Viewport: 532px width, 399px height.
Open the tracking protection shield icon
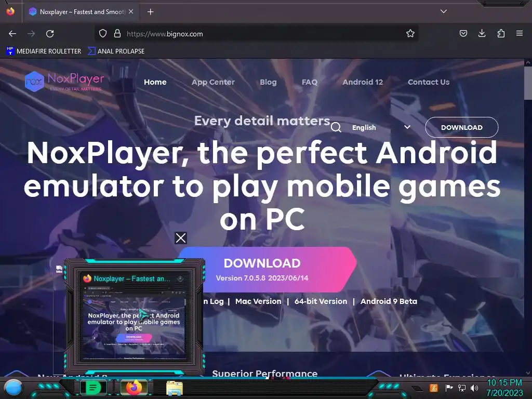pyautogui.click(x=103, y=34)
